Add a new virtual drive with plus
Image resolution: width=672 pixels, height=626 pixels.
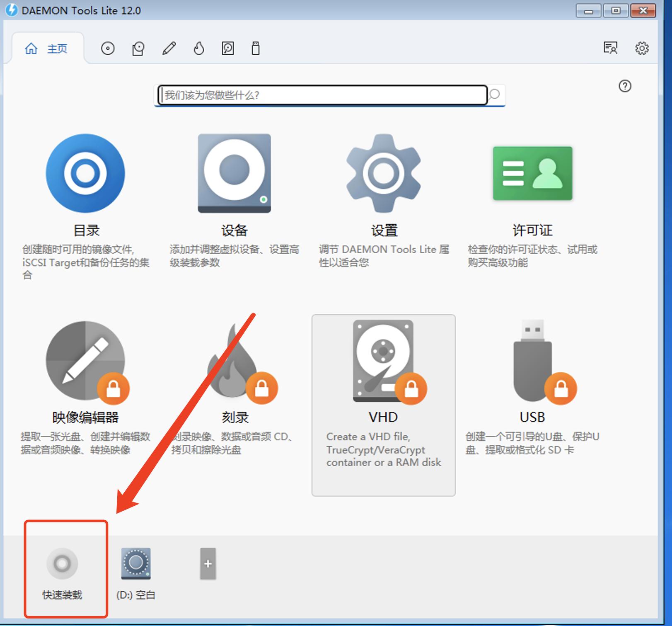(x=208, y=564)
